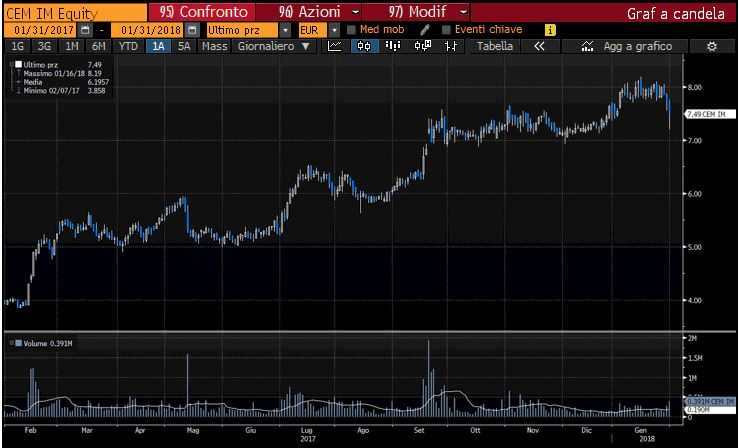Select the OHLC chart type icon
The image size is (740, 448).
pyautogui.click(x=451, y=46)
